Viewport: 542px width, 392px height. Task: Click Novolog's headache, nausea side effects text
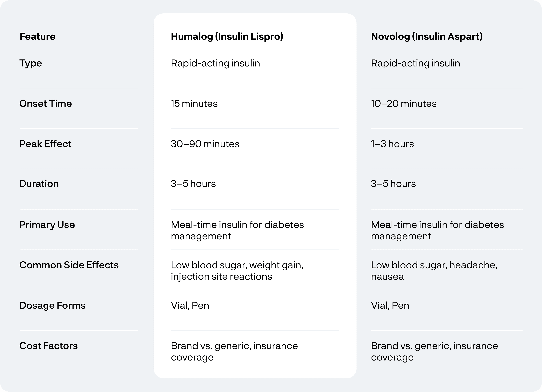tap(434, 271)
